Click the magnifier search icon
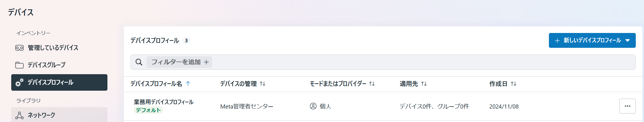This screenshot has width=644, height=122. (139, 62)
